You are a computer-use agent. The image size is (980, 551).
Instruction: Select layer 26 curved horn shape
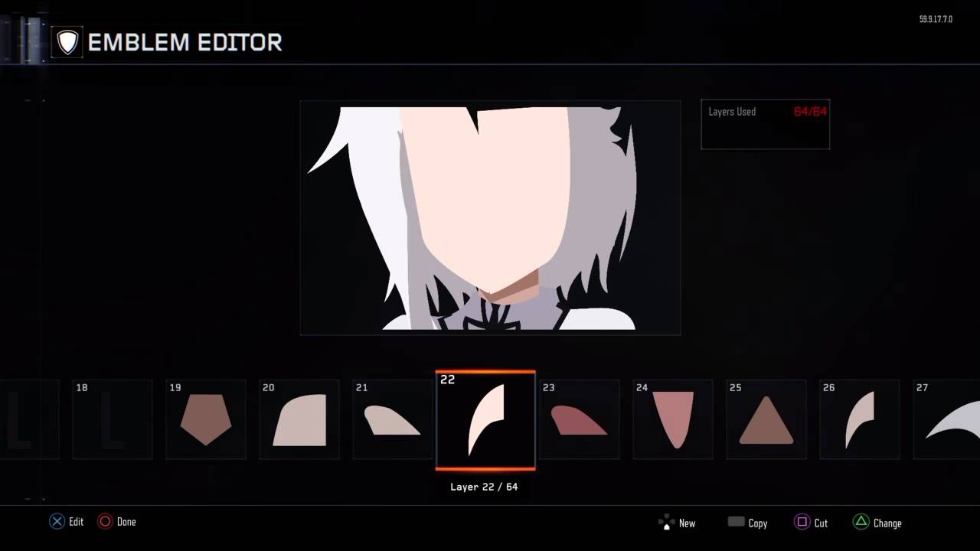(x=860, y=419)
